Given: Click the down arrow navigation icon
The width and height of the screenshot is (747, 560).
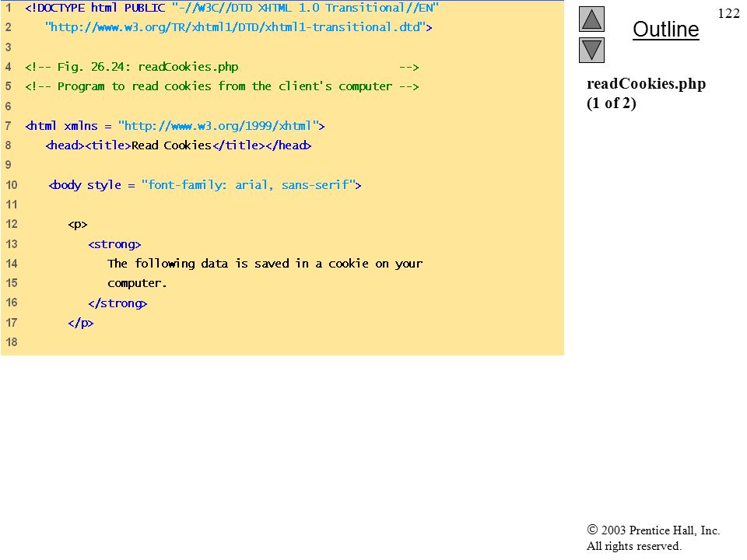Looking at the screenshot, I should coord(591,50).
